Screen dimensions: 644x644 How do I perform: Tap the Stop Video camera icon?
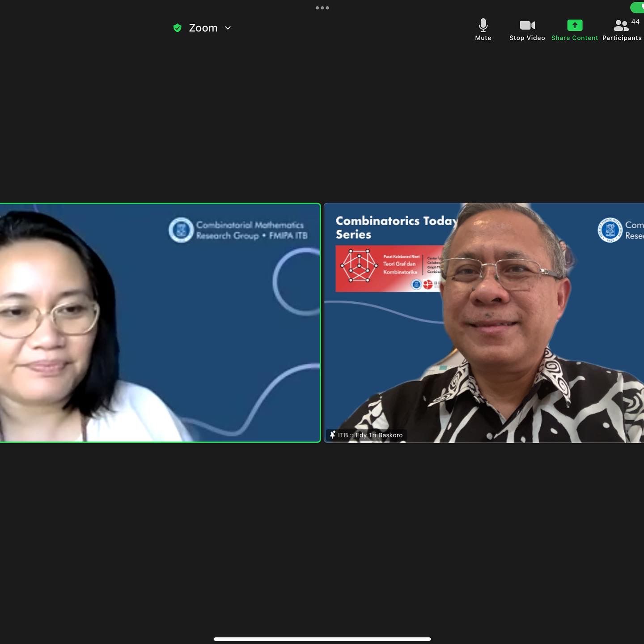point(527,25)
